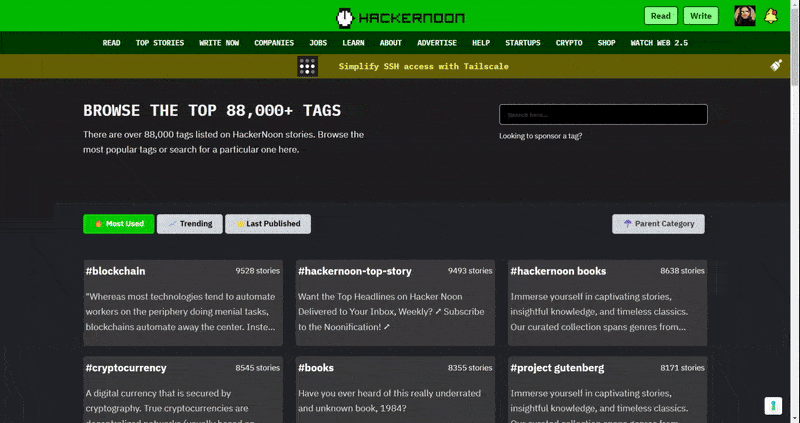Open the ADVERTISE menu item
Image resolution: width=800 pixels, height=423 pixels.
(x=437, y=43)
